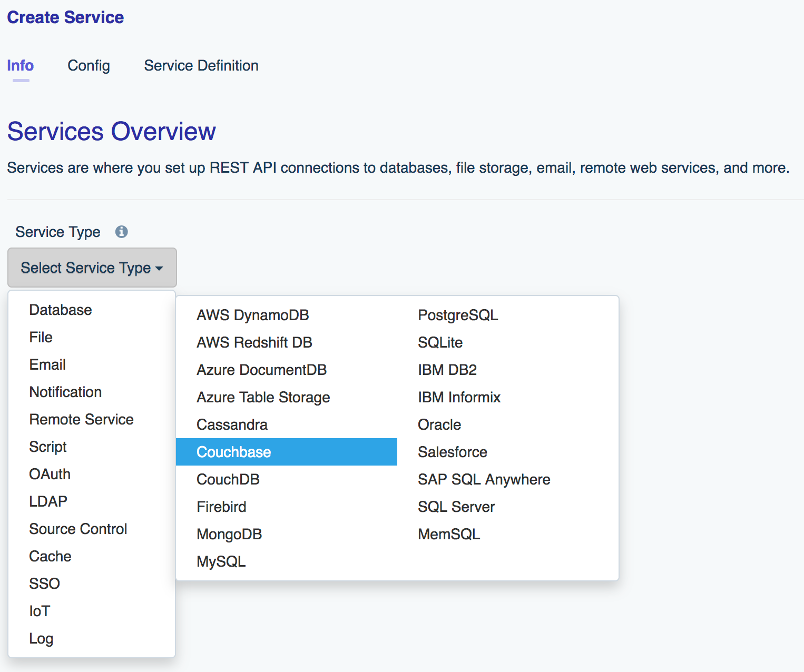Pick IBM Informix database option
This screenshot has width=804, height=672.
pyautogui.click(x=508, y=397)
